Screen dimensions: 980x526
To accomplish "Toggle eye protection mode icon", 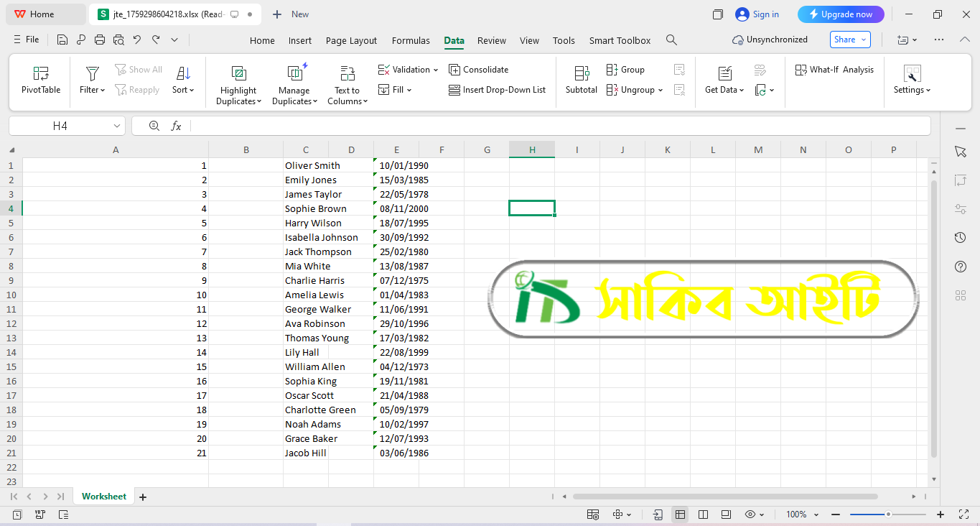I will coord(750,515).
